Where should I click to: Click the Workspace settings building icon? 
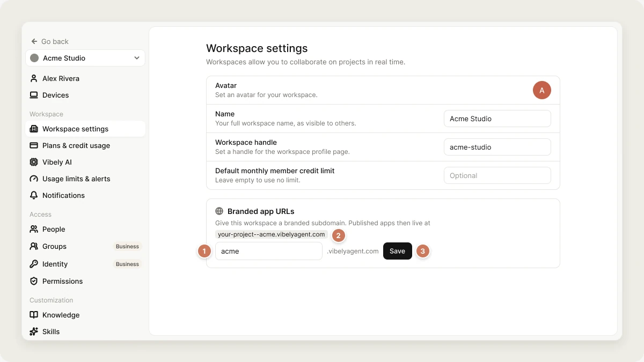[x=34, y=129]
